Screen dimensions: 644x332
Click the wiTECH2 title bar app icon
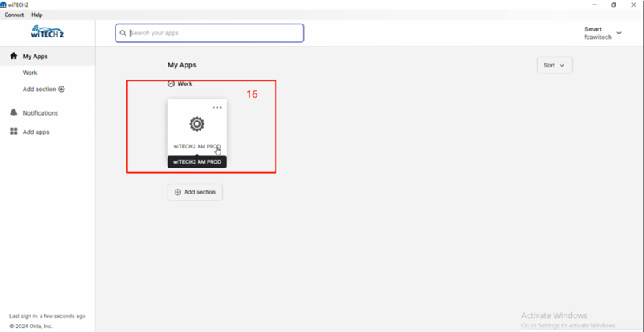click(3, 5)
